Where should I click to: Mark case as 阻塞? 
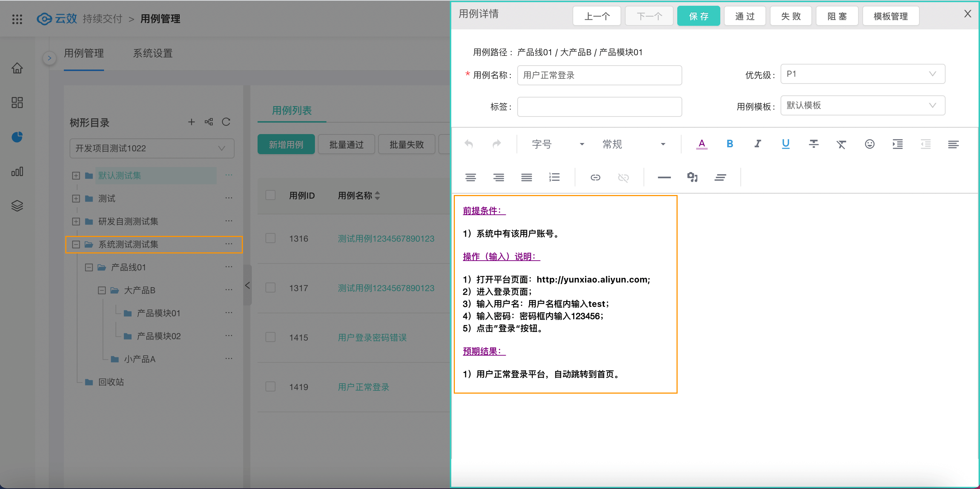click(837, 16)
